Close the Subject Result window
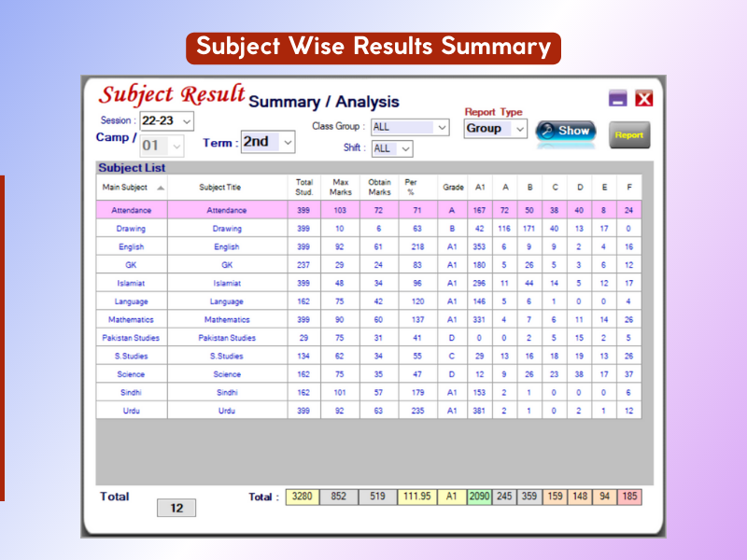The width and height of the screenshot is (747, 560). coord(643,99)
